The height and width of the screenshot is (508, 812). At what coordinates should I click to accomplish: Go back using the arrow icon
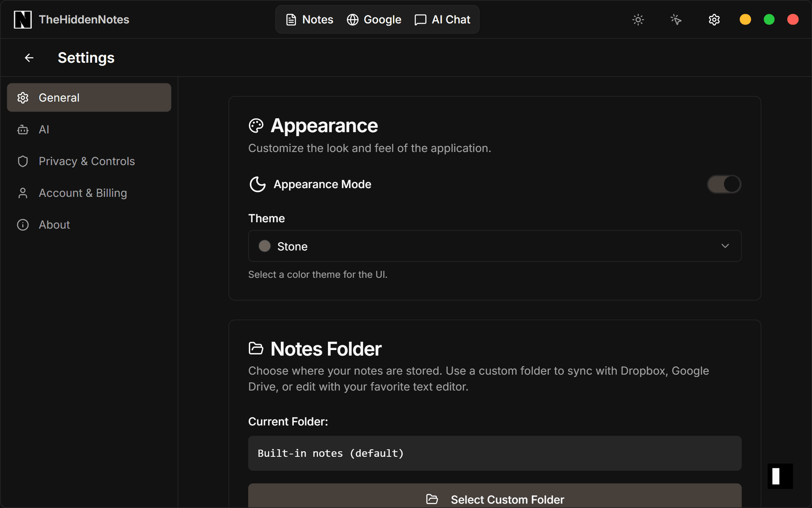29,58
